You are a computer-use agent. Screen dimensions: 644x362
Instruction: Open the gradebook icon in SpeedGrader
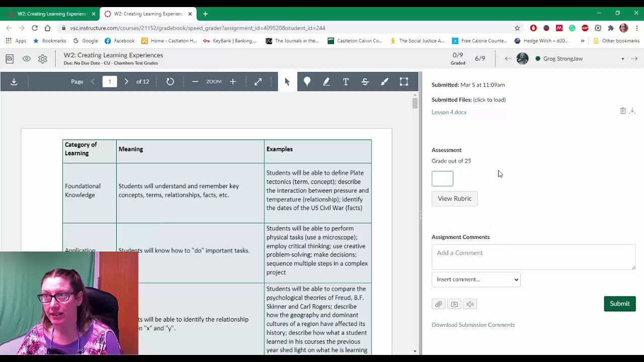pyautogui.click(x=9, y=59)
